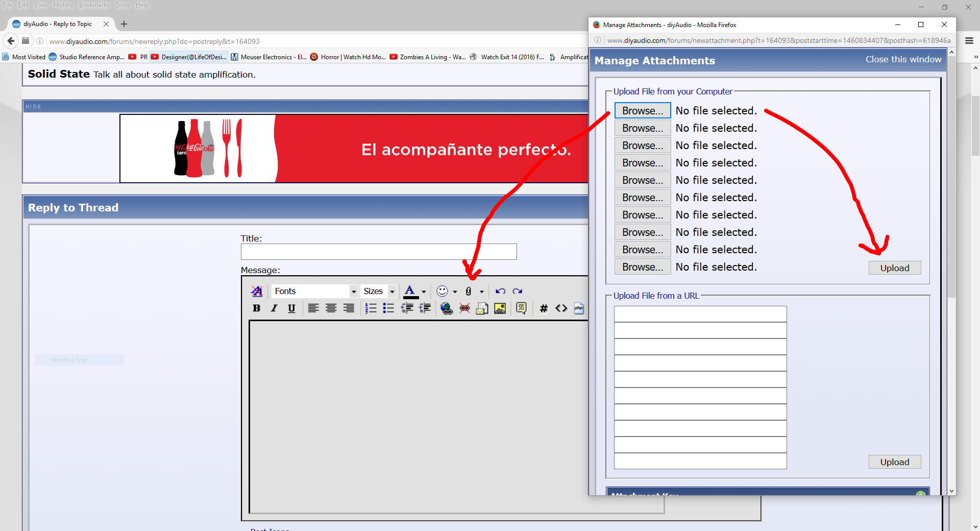Insert an unordered bullet list
Viewport: 980px width, 531px height.
click(x=388, y=308)
